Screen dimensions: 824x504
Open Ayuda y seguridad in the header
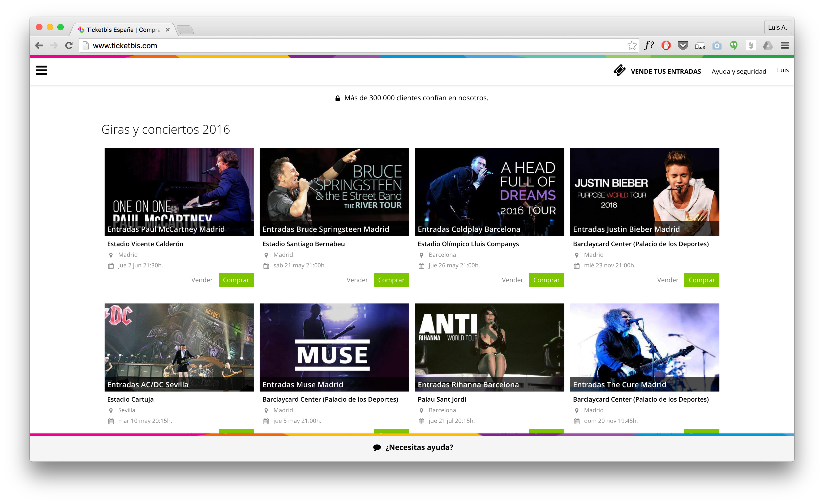pos(739,72)
